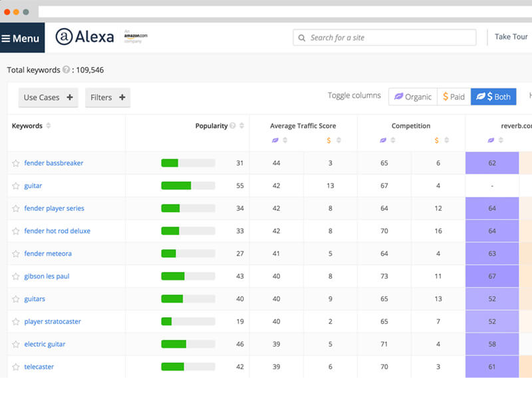Open the fender player series link
Viewport: 532px width, 399px height.
55,208
